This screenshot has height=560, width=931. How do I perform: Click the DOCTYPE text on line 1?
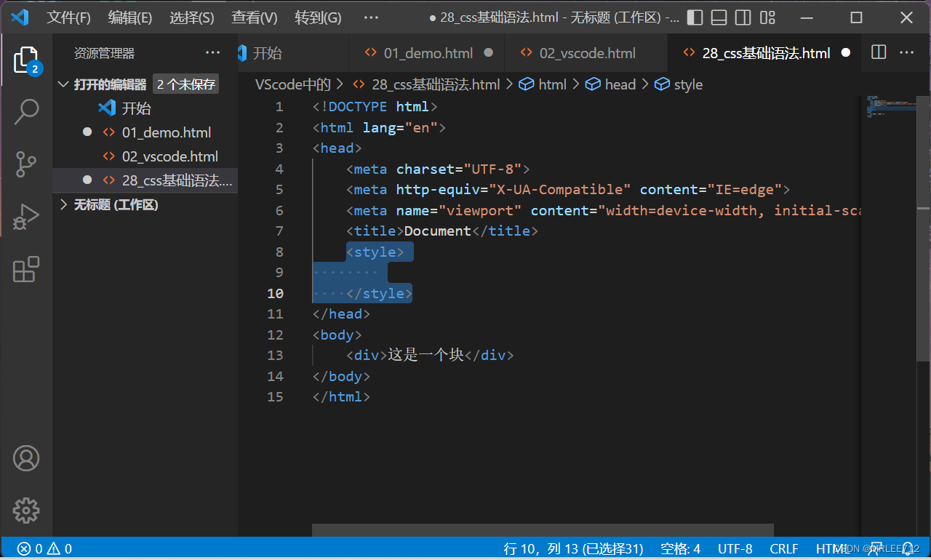point(357,107)
